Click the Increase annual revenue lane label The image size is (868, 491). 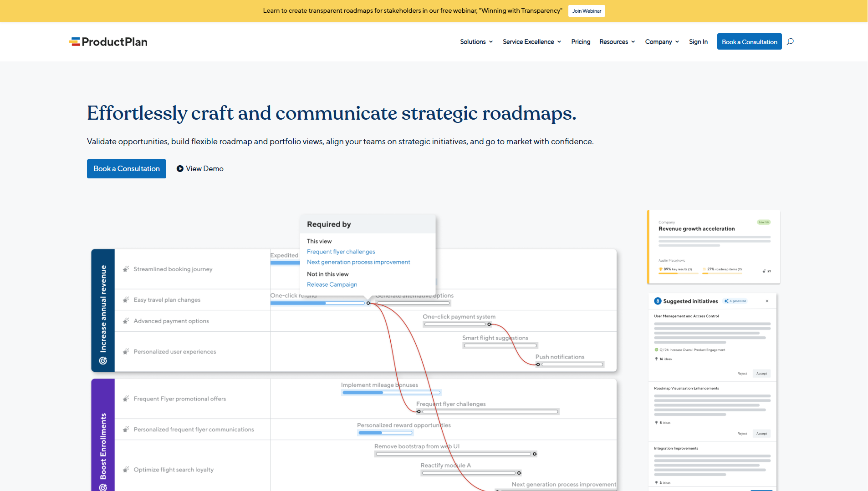103,309
